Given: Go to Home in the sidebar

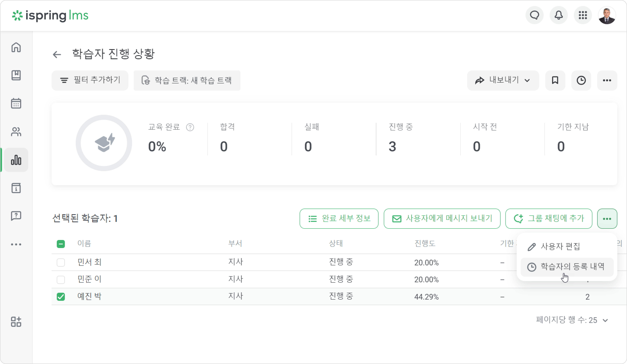Looking at the screenshot, I should pyautogui.click(x=16, y=47).
